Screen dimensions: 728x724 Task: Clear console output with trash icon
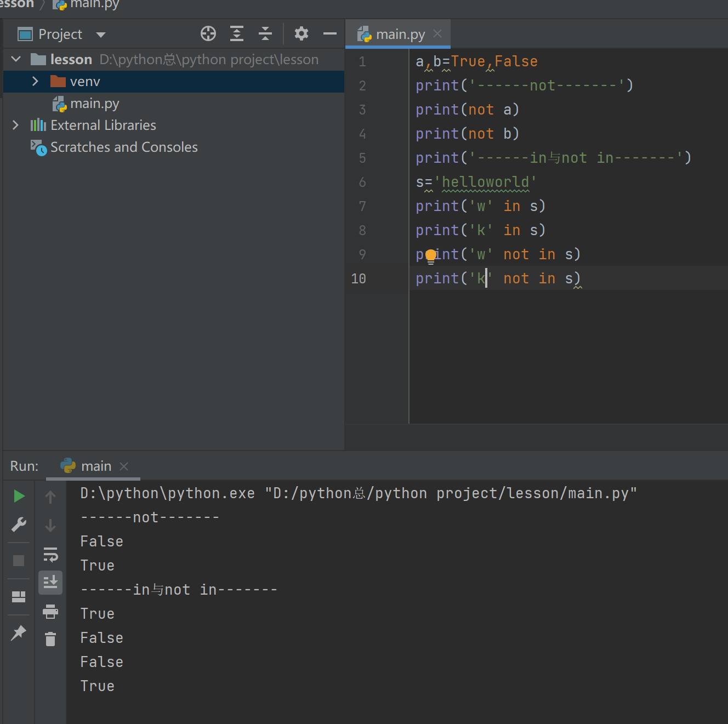click(x=50, y=639)
